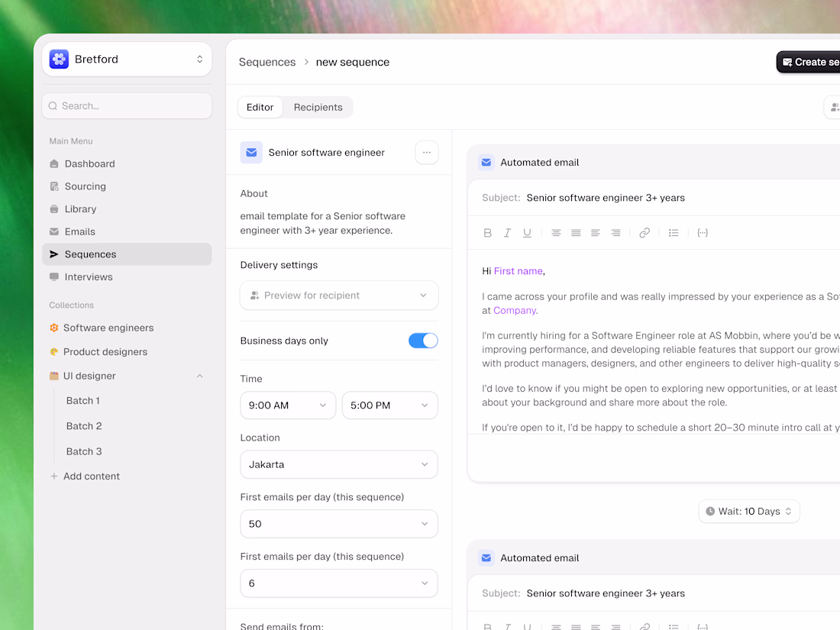Image resolution: width=840 pixels, height=630 pixels.
Task: Insert link in first email toolbar
Action: tap(645, 233)
